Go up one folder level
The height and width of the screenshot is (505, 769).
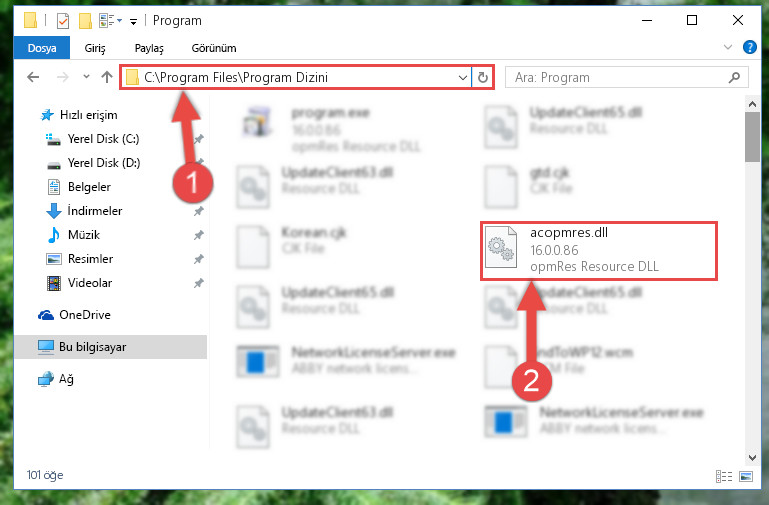(106, 77)
